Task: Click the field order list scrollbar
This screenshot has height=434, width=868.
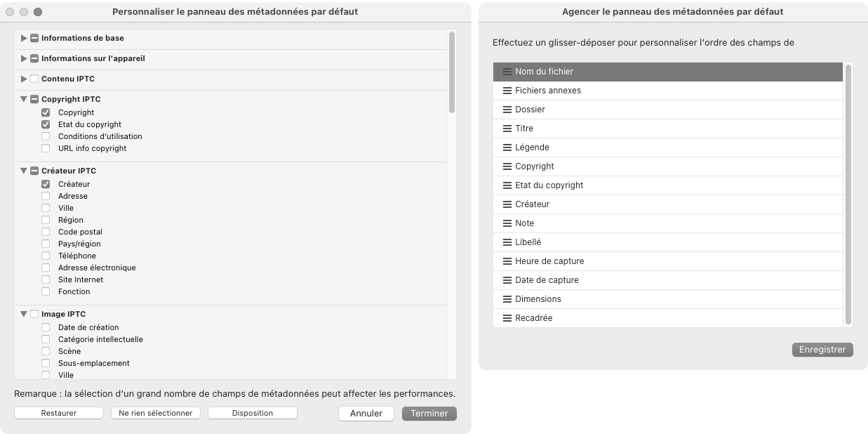Action: [848, 193]
